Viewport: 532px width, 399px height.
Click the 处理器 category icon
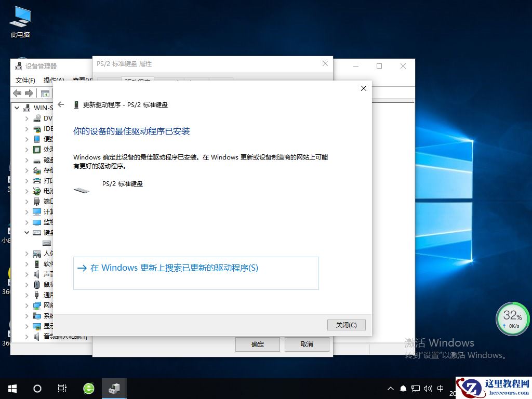coord(38,149)
